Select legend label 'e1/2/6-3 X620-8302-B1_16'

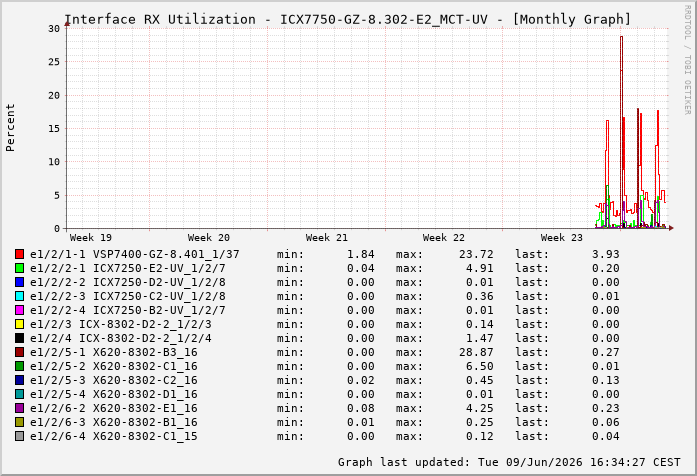(x=114, y=422)
